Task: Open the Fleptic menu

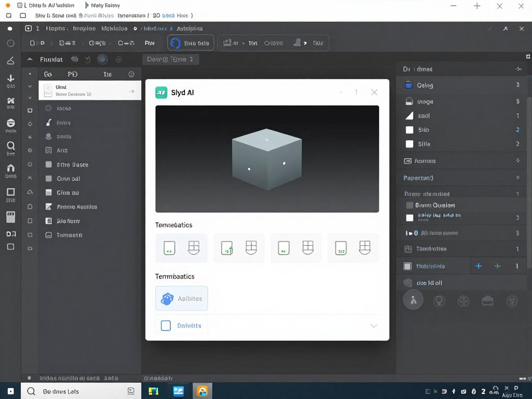Action: coord(57,29)
